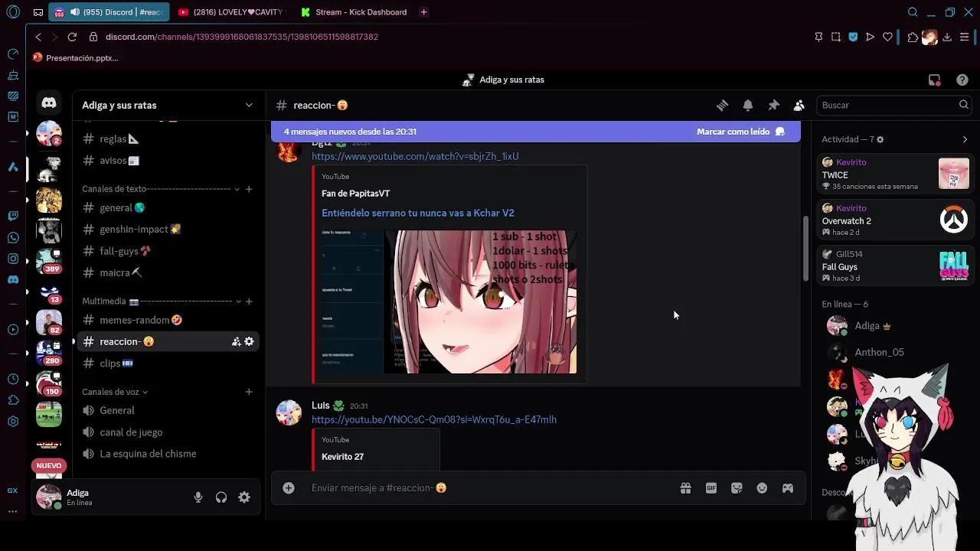Go back in browser history
The height and width of the screenshot is (551, 980).
point(38,37)
